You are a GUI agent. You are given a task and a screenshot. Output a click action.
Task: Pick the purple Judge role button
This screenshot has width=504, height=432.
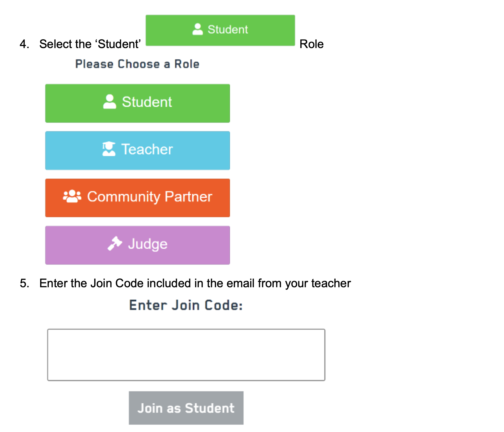tap(138, 245)
